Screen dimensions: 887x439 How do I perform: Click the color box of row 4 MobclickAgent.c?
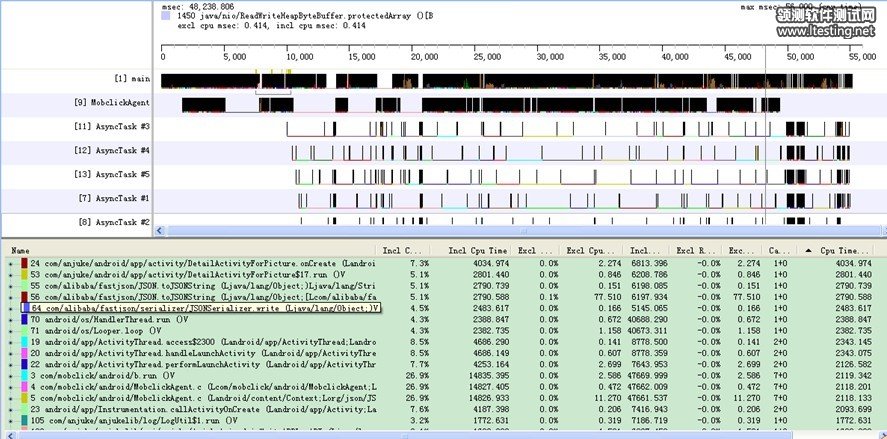24,387
